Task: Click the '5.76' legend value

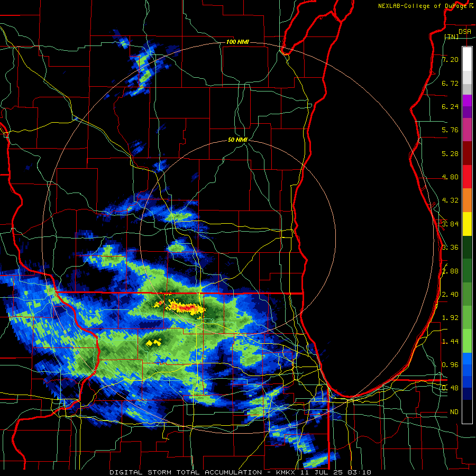Action: click(x=450, y=130)
